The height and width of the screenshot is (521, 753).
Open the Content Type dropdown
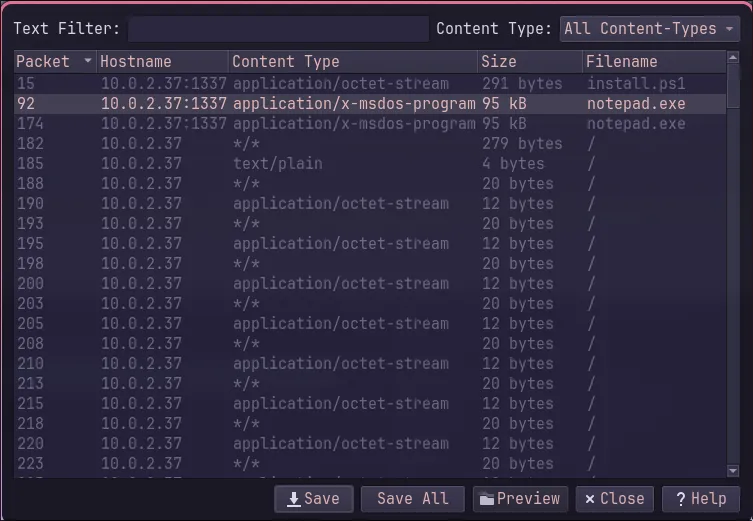pos(649,29)
